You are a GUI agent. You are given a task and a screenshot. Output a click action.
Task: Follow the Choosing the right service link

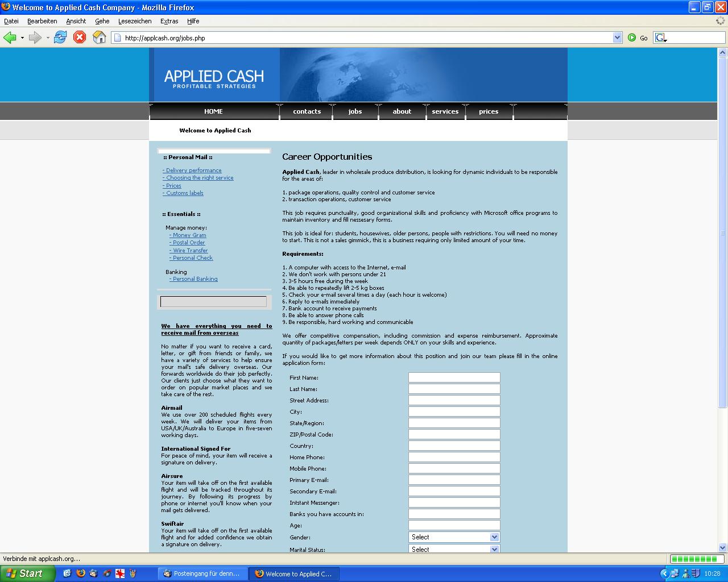tap(198, 178)
